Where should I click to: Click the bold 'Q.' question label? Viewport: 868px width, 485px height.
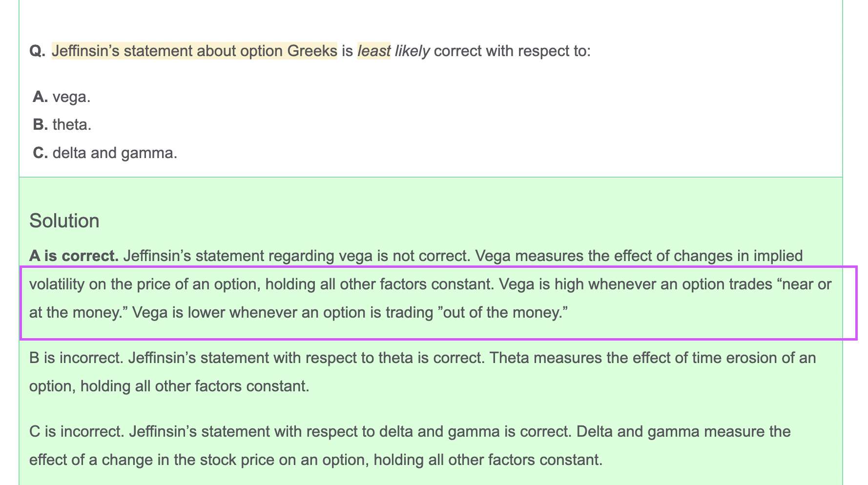click(38, 51)
